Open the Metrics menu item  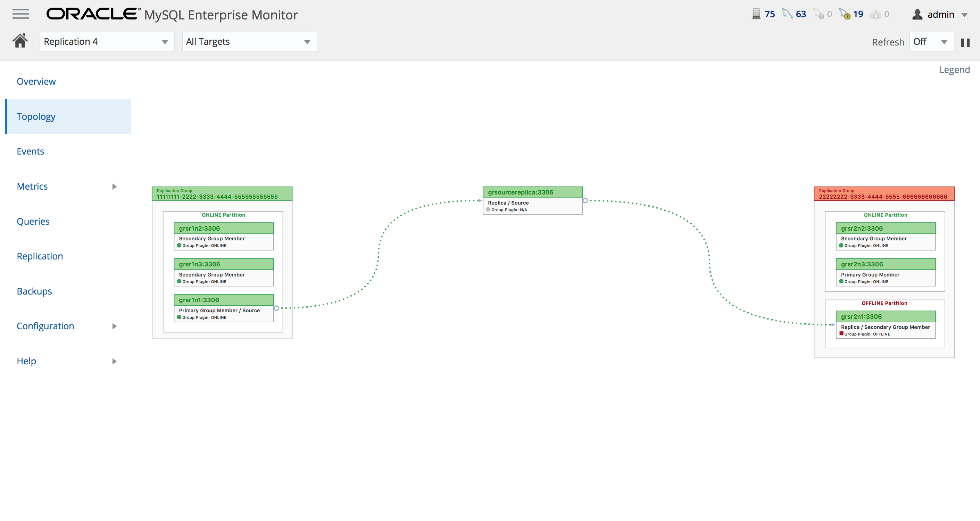tap(32, 186)
